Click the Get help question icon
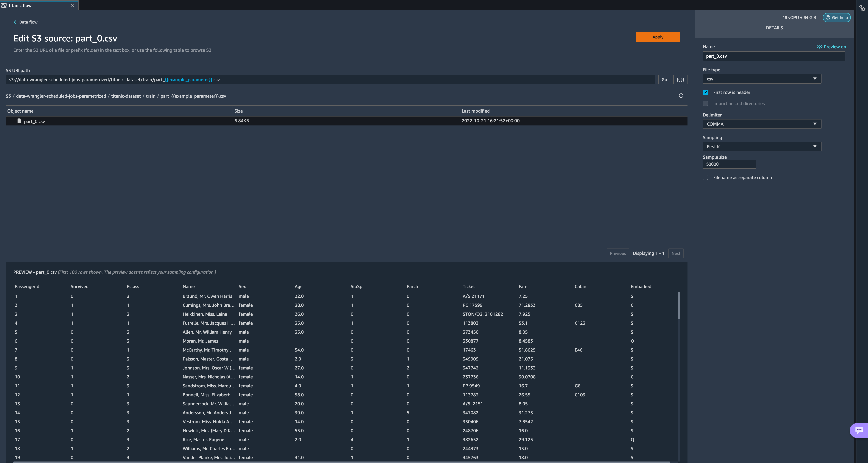 coord(827,18)
